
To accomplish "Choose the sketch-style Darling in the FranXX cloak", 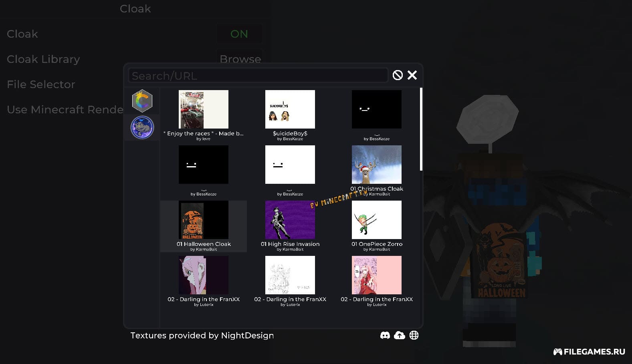I will [x=290, y=275].
